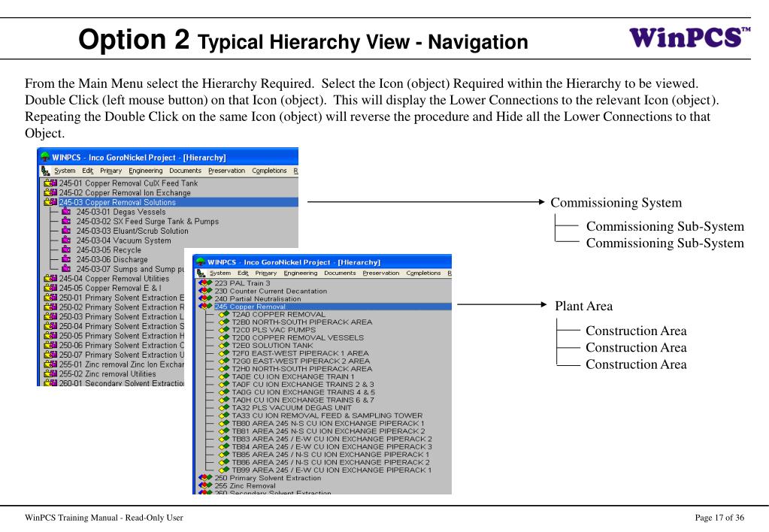Select TB85 AREA 245 / N-S PIPERACK 1
Screen dimensions: 769x532
pyautogui.click(x=331, y=455)
